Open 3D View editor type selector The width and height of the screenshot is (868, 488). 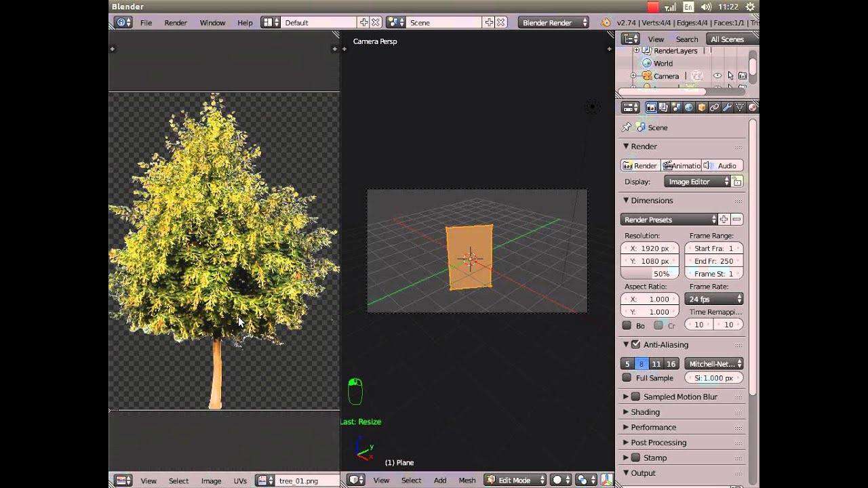[356, 480]
